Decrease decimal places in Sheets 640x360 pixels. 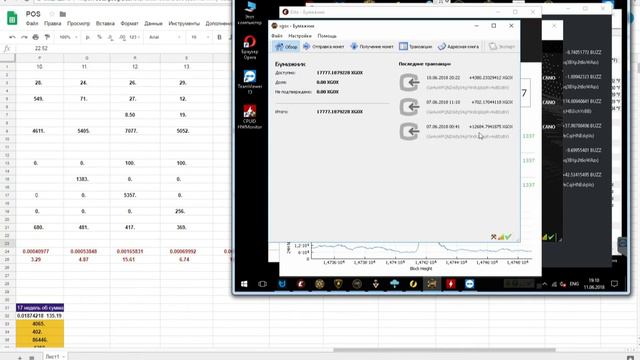tap(111, 37)
